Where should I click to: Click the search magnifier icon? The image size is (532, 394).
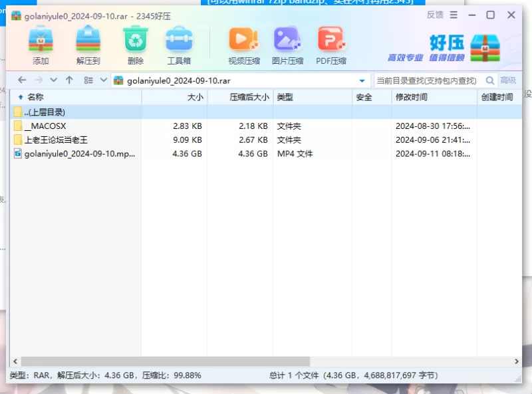[x=489, y=80]
